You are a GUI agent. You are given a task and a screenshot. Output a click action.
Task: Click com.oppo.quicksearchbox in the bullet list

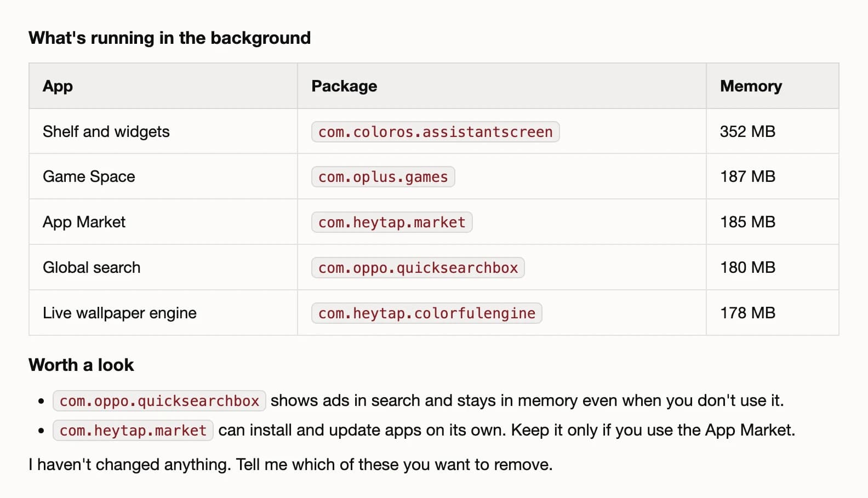point(159,401)
